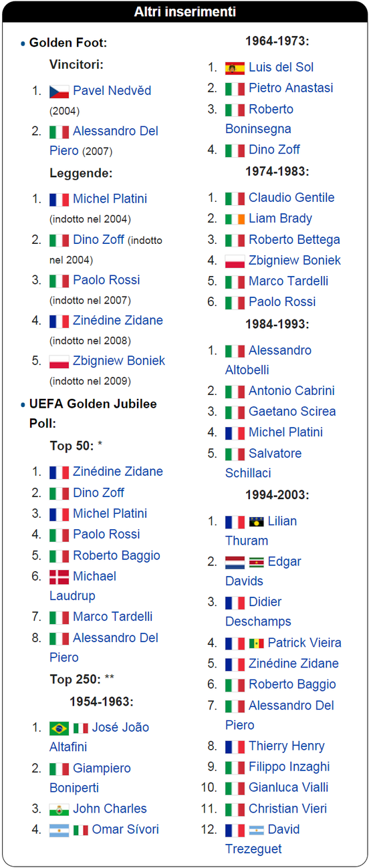The width and height of the screenshot is (369, 868).
Task: Open the Pavel Nedvěd link
Action: 112,90
